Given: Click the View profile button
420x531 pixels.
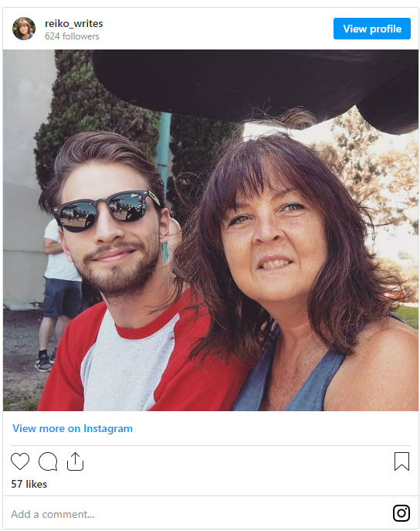Looking at the screenshot, I should 372,29.
